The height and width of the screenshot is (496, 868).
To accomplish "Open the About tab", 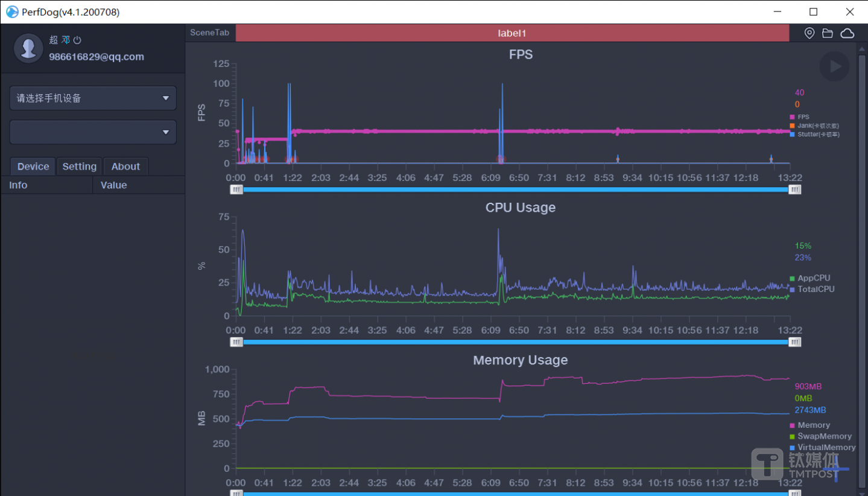I will point(125,167).
